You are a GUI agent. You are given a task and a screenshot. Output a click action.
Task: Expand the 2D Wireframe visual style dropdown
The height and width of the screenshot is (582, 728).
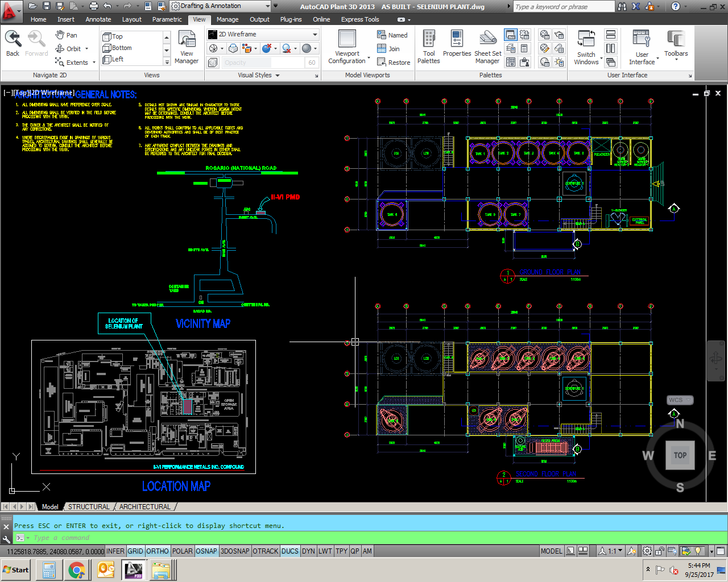click(315, 34)
